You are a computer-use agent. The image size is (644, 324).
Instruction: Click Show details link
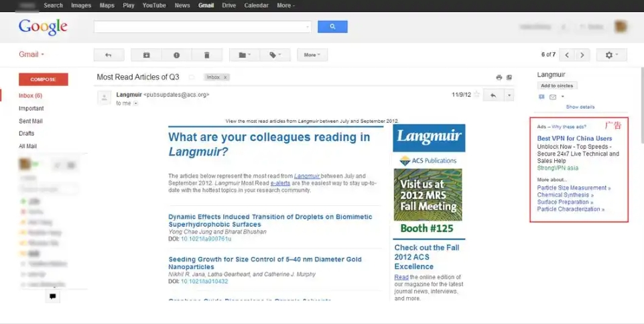580,107
